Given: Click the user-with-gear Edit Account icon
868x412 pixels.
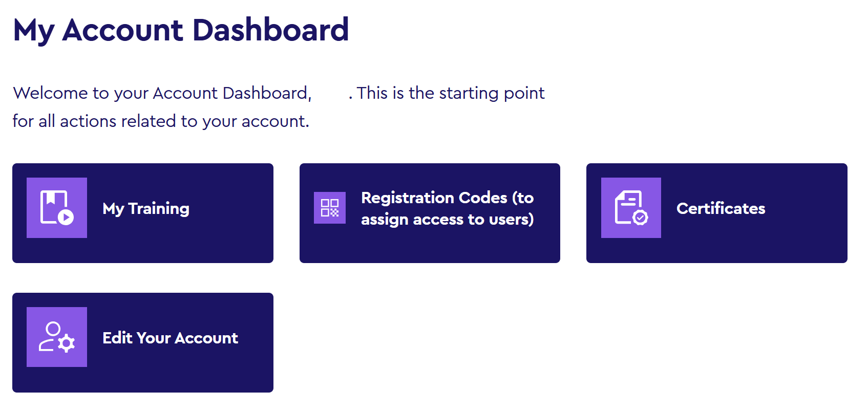Looking at the screenshot, I should 56,337.
